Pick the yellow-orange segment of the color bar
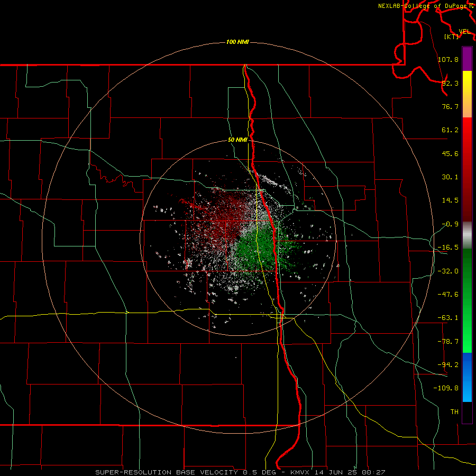The height and width of the screenshot is (476, 476). [467, 94]
